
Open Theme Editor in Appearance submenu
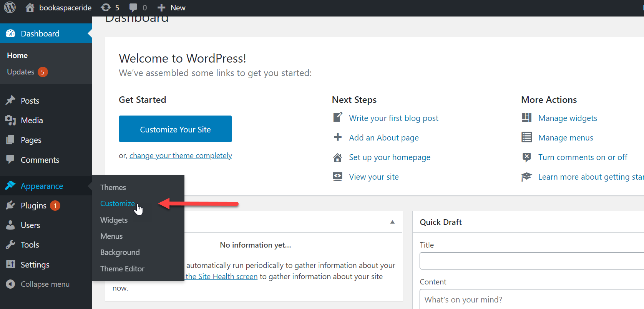122,269
